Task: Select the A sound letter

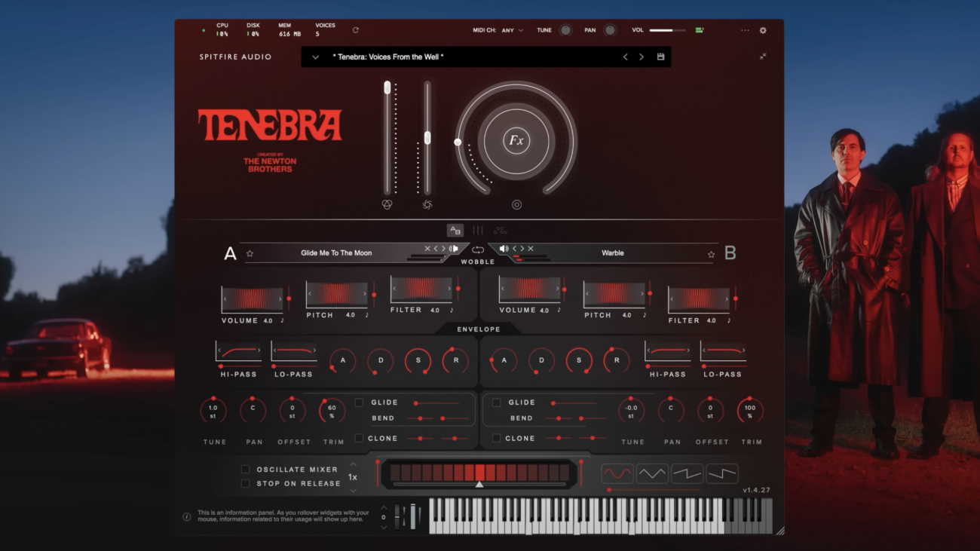Action: (231, 253)
